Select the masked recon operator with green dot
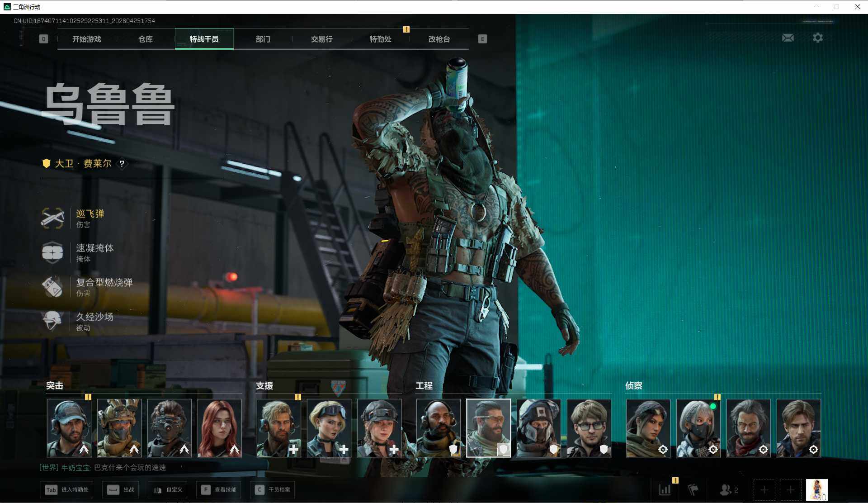The height and width of the screenshot is (503, 868). [x=698, y=428]
